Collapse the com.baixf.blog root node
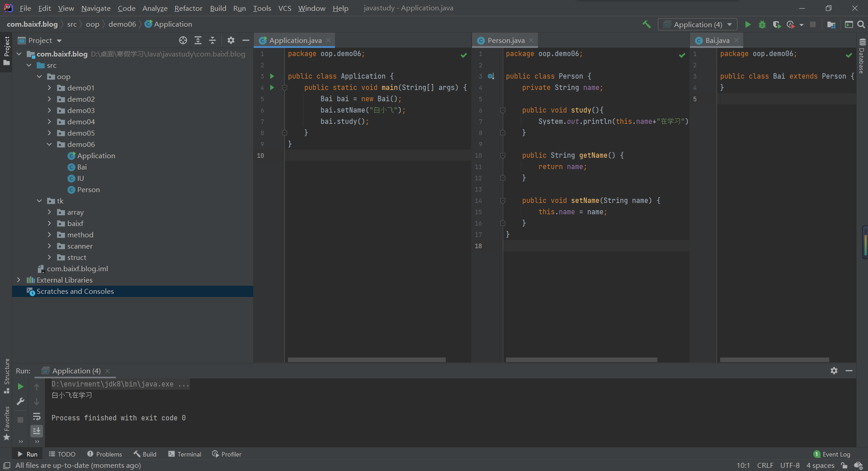The width and height of the screenshot is (868, 471). [19, 54]
